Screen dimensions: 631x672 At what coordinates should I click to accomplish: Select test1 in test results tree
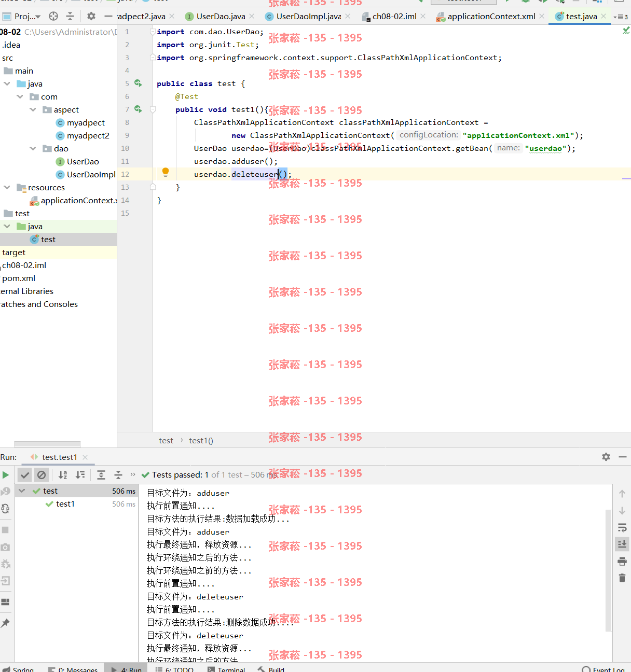65,504
